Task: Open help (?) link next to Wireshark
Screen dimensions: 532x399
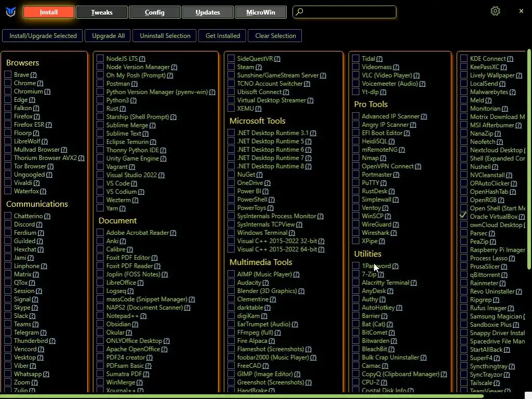Action: tap(393, 233)
